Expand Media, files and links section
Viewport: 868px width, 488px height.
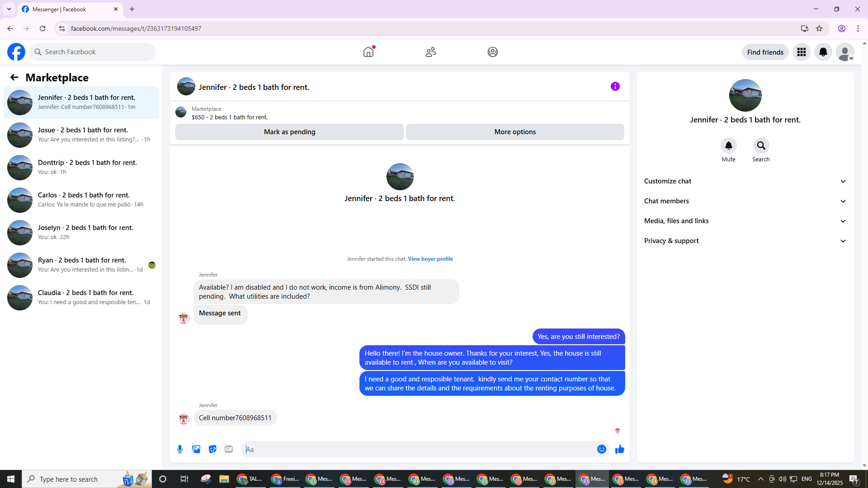tap(745, 221)
